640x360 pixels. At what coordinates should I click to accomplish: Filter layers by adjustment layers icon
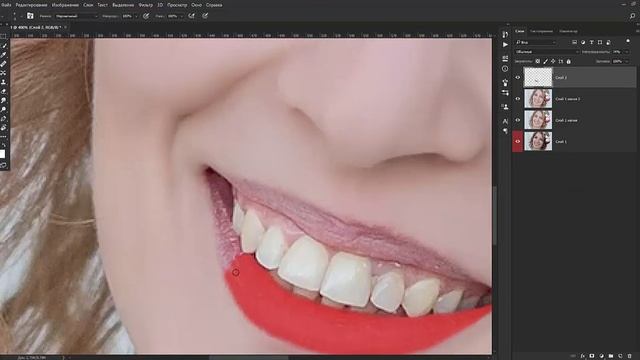point(583,42)
